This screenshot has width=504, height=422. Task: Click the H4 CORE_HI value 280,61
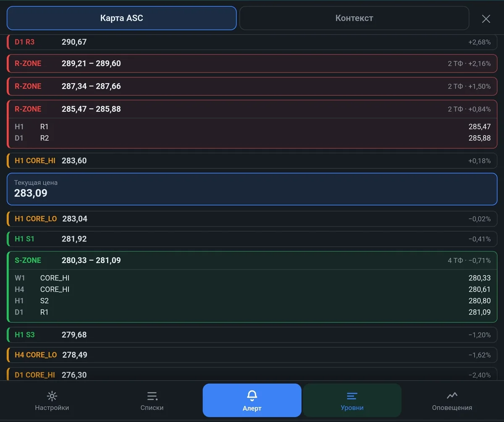480,289
